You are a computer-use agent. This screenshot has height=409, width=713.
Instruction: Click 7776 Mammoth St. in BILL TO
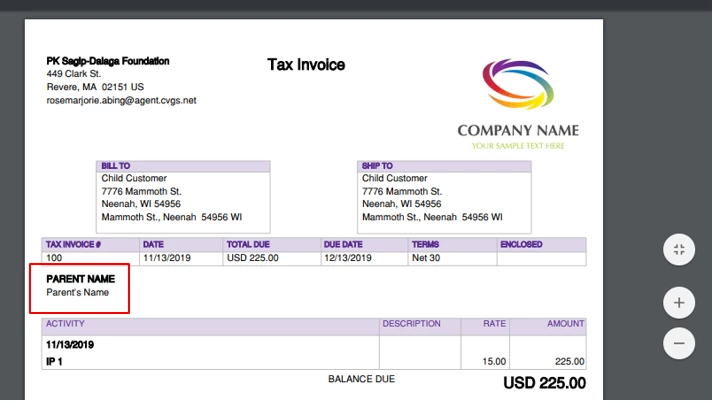click(141, 192)
